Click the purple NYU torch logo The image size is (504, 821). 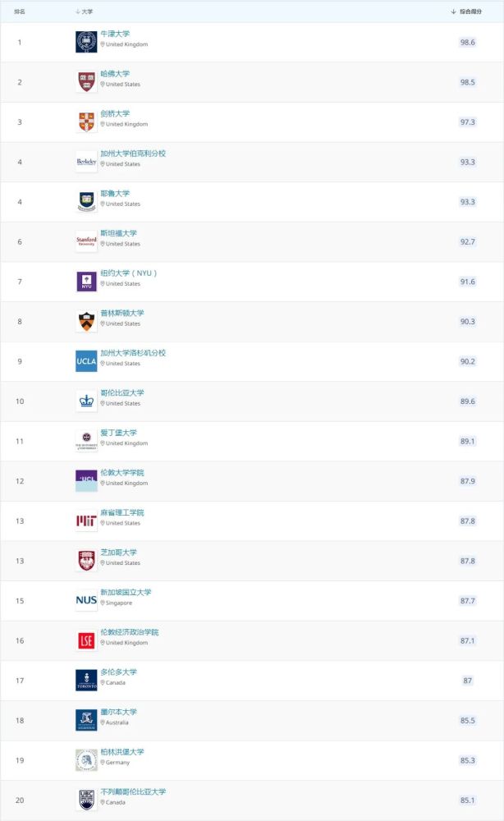[x=86, y=281]
